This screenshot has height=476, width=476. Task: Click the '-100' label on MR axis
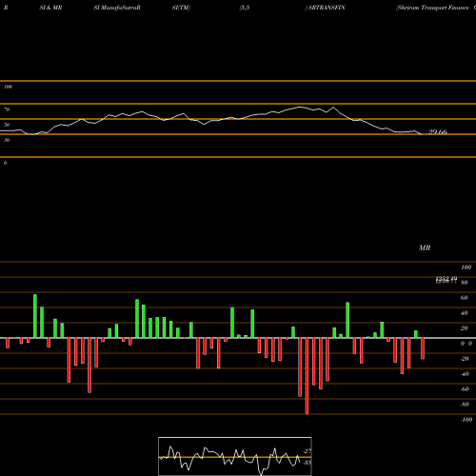point(466,420)
